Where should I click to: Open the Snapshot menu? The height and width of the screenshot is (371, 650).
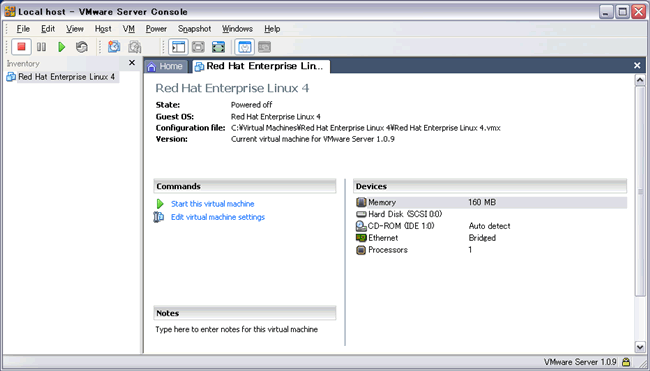click(194, 29)
